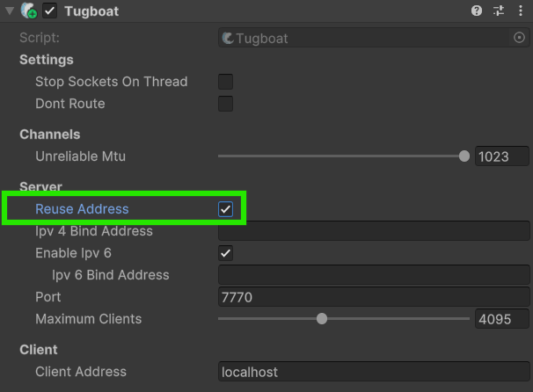Disable the Tugboat component checkbox
The width and height of the screenshot is (533, 392).
coord(49,11)
